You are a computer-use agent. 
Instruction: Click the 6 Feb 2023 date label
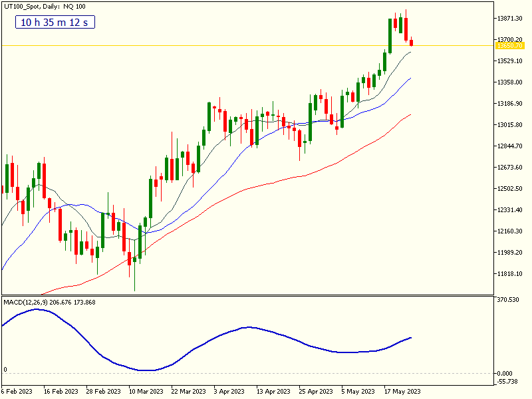[x=17, y=392]
